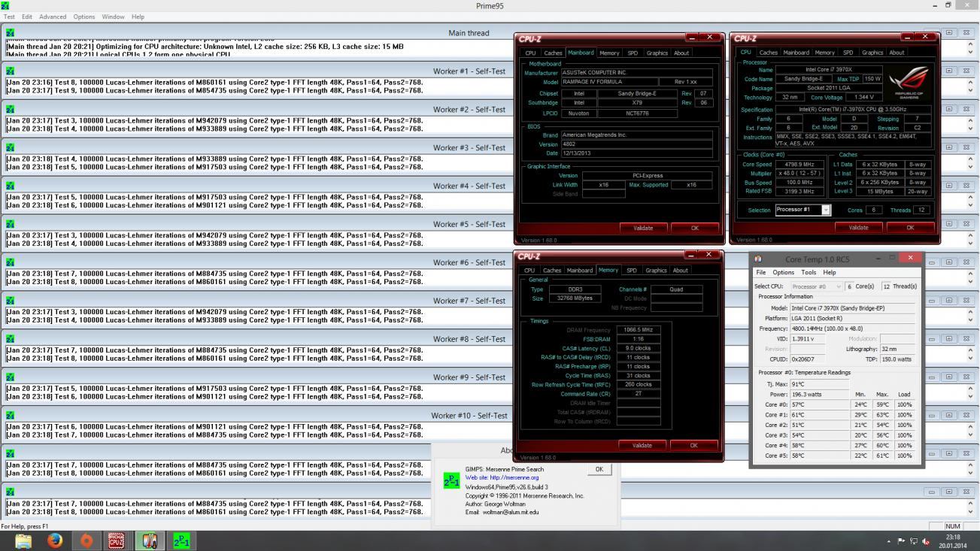
Task: Click Worker #2 scroll down arrow
Action: pyautogui.click(x=971, y=128)
